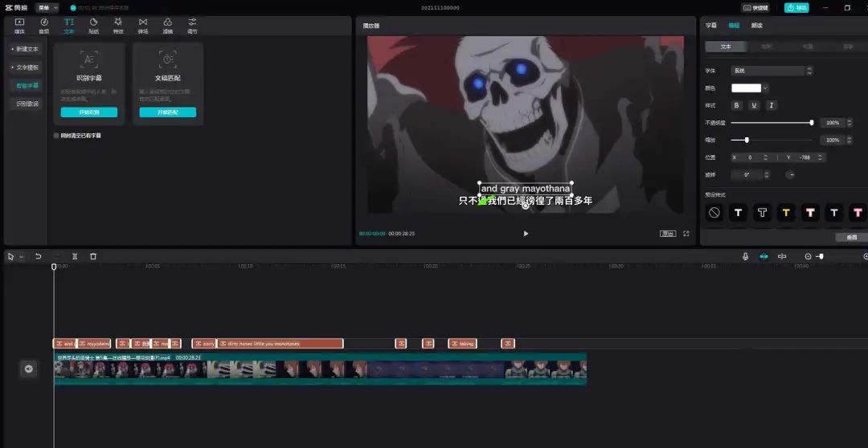Choose the hollow outline T preset
868x448 pixels.
pyautogui.click(x=762, y=213)
